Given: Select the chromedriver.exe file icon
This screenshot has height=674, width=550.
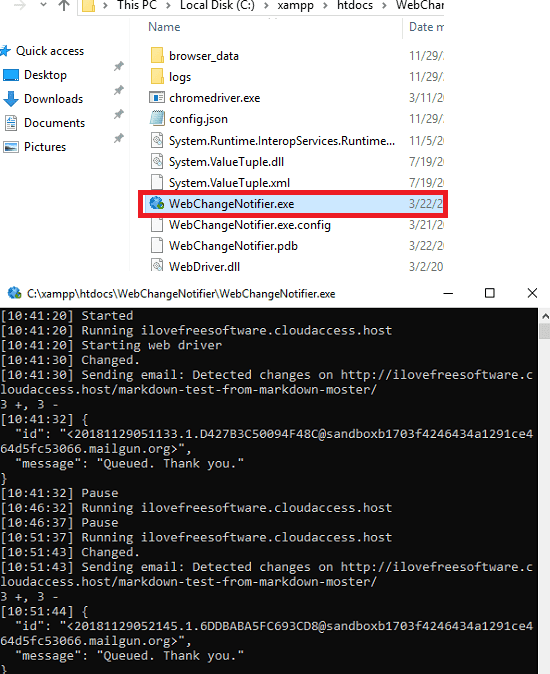Looking at the screenshot, I should tap(157, 98).
